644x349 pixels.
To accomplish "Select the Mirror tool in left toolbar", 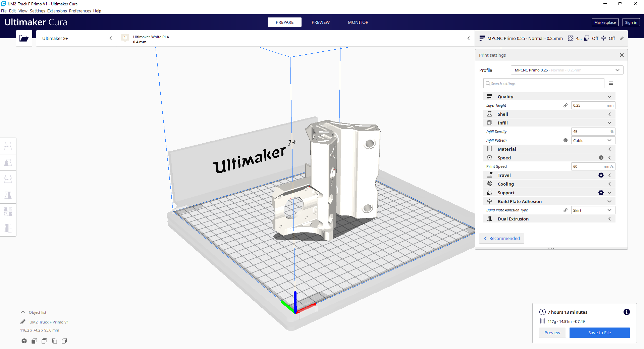I will click(x=8, y=195).
